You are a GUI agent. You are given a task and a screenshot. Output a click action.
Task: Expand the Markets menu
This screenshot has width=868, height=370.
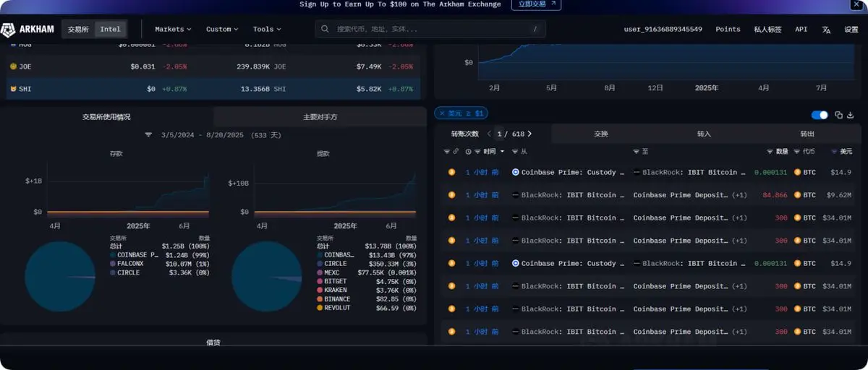coord(173,30)
